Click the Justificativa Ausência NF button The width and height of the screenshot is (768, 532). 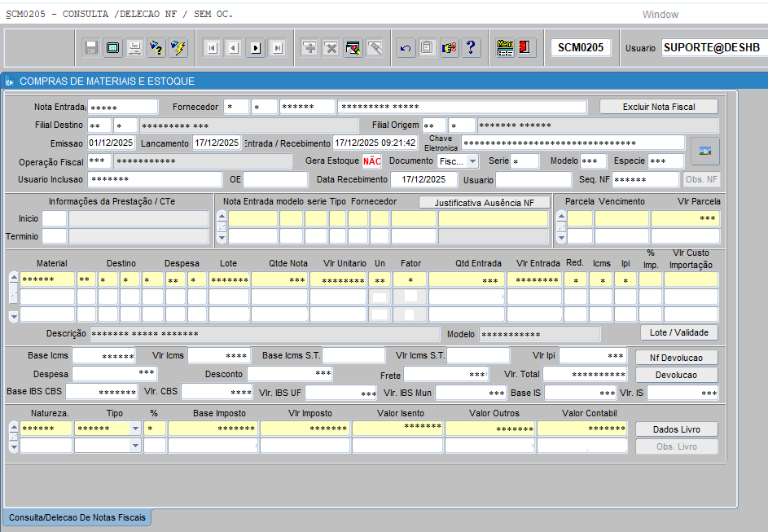[485, 201]
